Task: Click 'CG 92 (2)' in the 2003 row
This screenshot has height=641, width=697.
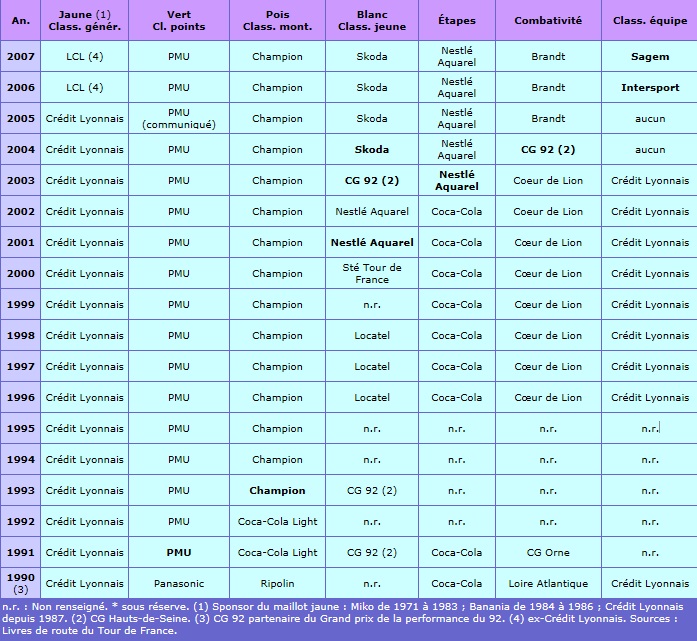Action: [x=372, y=181]
